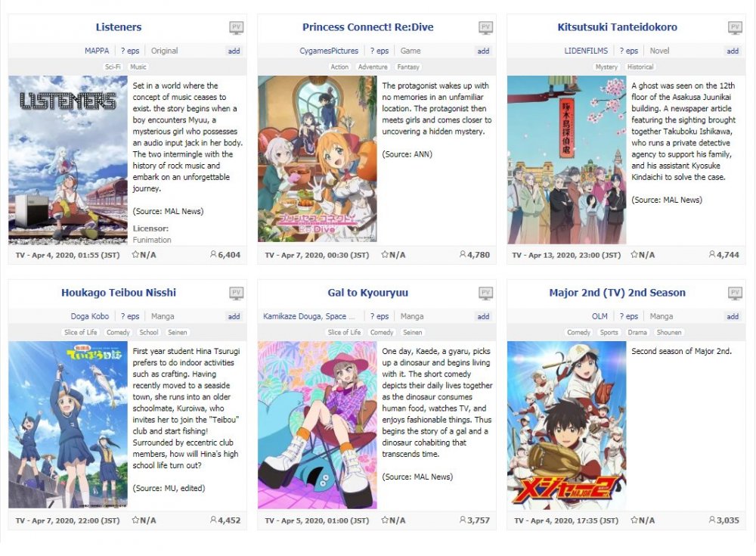The image size is (756, 556).
Task: Open the Major 2nd baseball poster image
Action: (566, 424)
